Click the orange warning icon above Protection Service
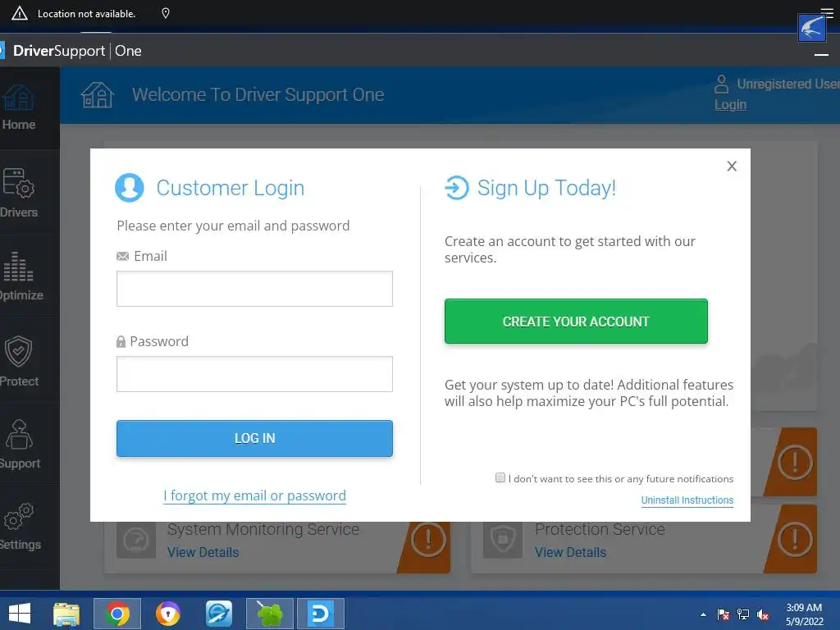Image resolution: width=840 pixels, height=630 pixels. tap(795, 462)
